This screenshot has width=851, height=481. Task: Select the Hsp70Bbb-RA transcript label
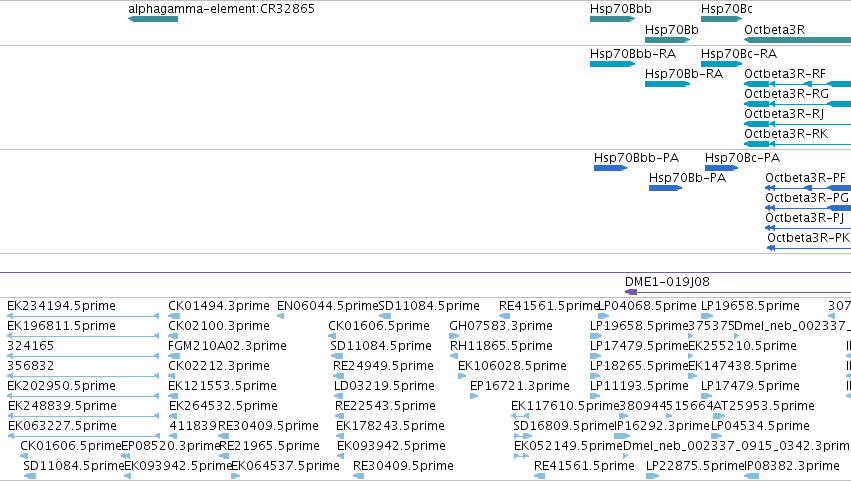[x=633, y=54]
